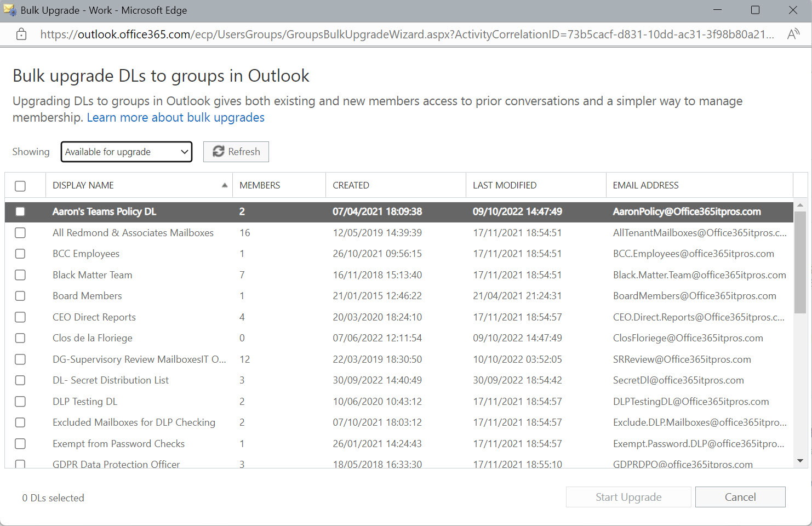Tick the BCC Employees checkbox
This screenshot has width=812, height=526.
[x=20, y=254]
